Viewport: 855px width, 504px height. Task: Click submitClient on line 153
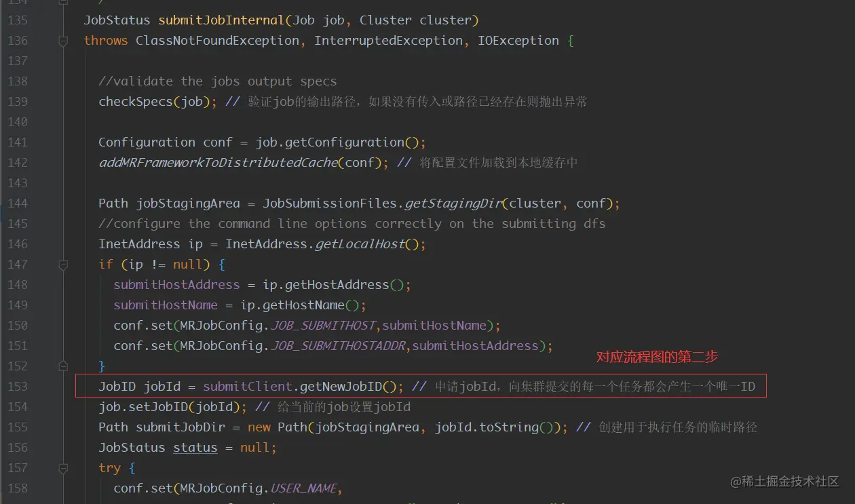tap(248, 387)
